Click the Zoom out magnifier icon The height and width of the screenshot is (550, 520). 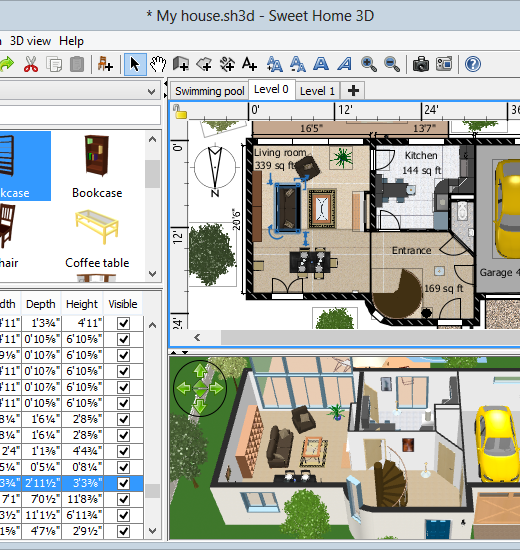coord(392,65)
